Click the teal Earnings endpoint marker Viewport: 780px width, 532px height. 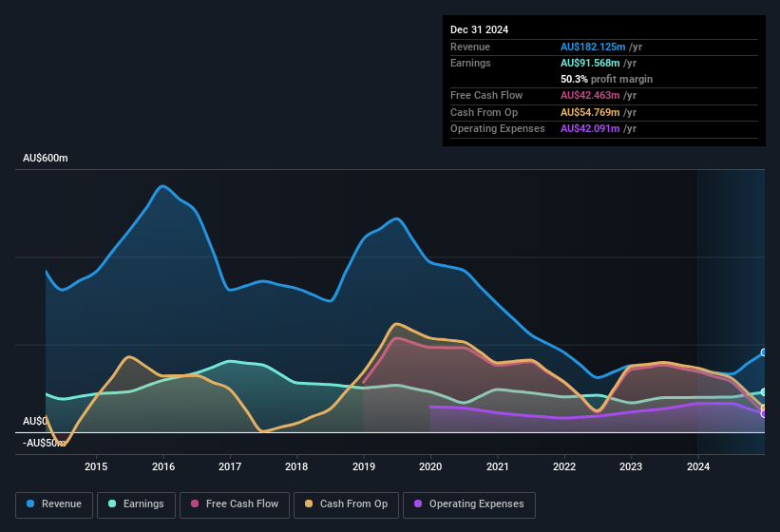(x=764, y=391)
